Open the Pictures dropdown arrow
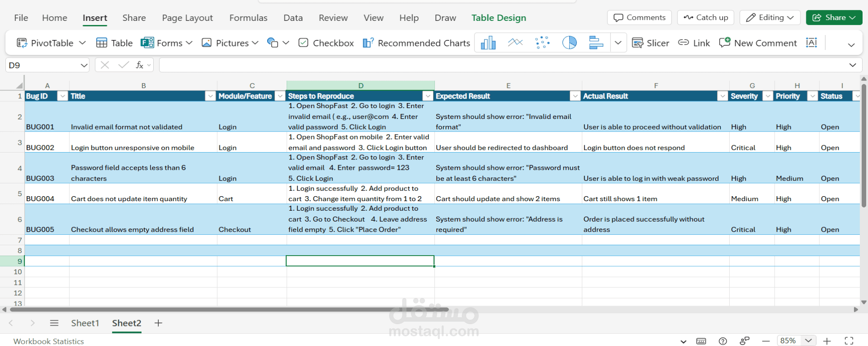The height and width of the screenshot is (346, 868). coord(255,43)
